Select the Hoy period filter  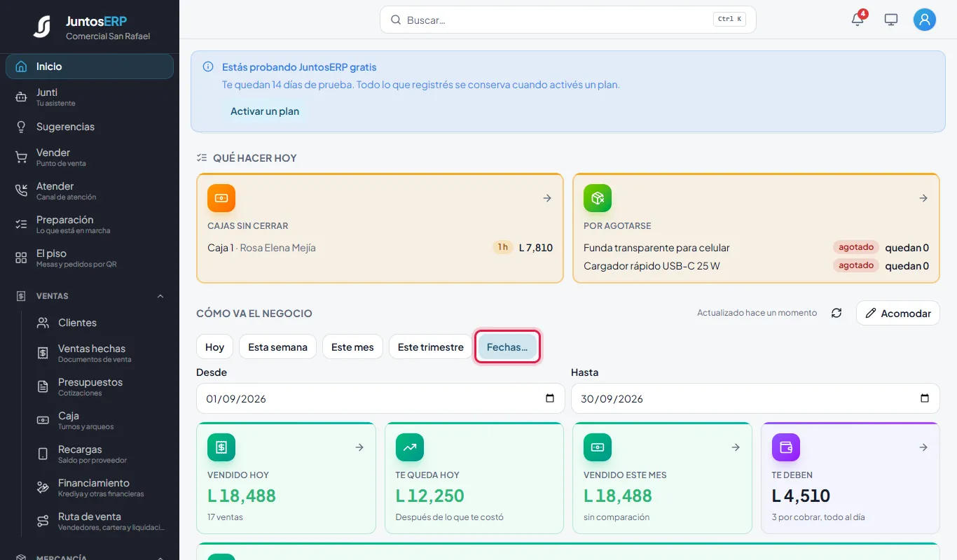(x=214, y=347)
